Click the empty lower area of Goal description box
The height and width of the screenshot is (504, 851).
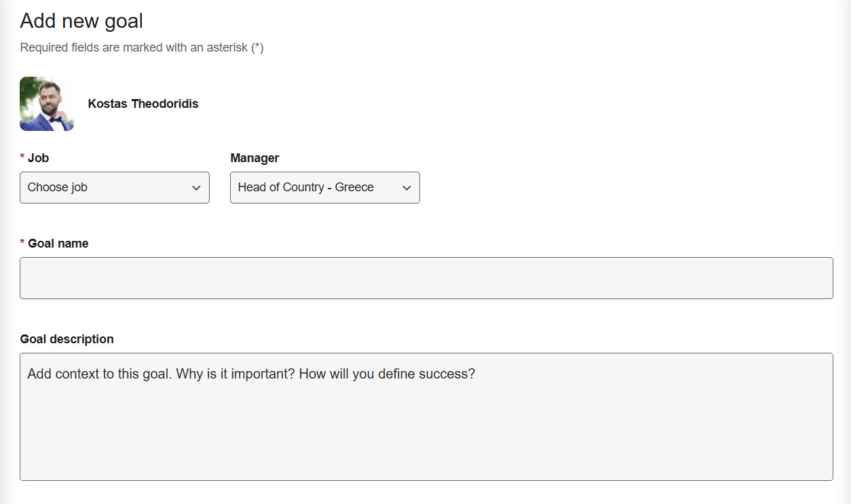click(426, 441)
